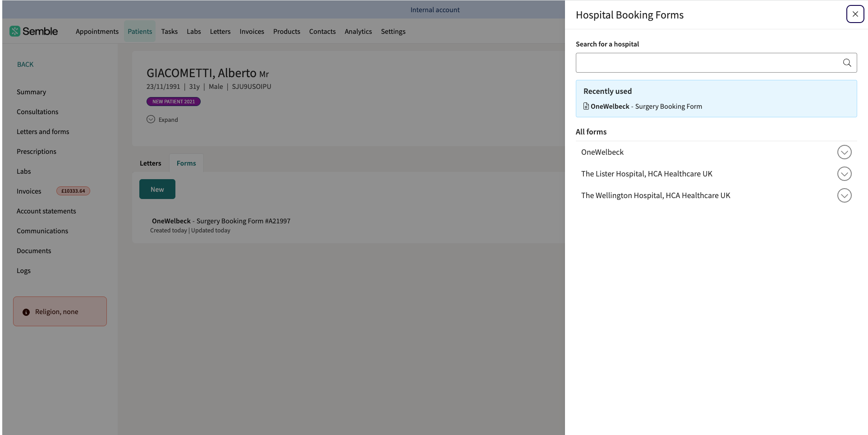868x435 pixels.
Task: Click the New form button
Action: (x=157, y=189)
